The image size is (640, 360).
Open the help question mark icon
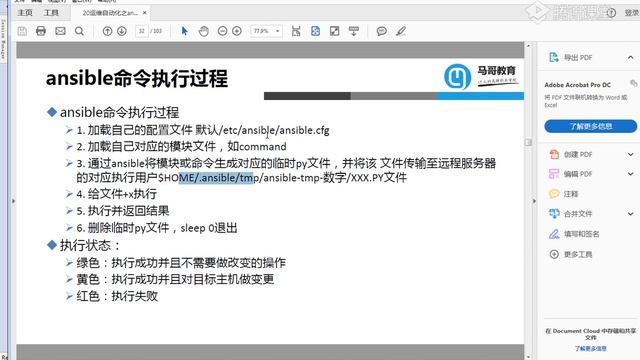click(x=611, y=13)
